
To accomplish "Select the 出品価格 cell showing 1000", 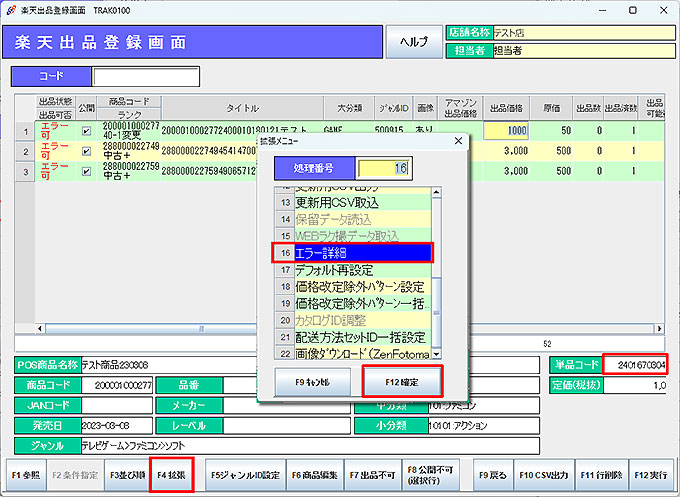I will [506, 131].
